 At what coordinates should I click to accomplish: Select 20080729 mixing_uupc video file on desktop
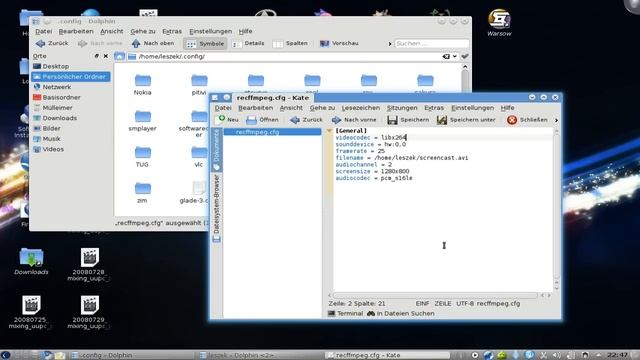[89, 312]
